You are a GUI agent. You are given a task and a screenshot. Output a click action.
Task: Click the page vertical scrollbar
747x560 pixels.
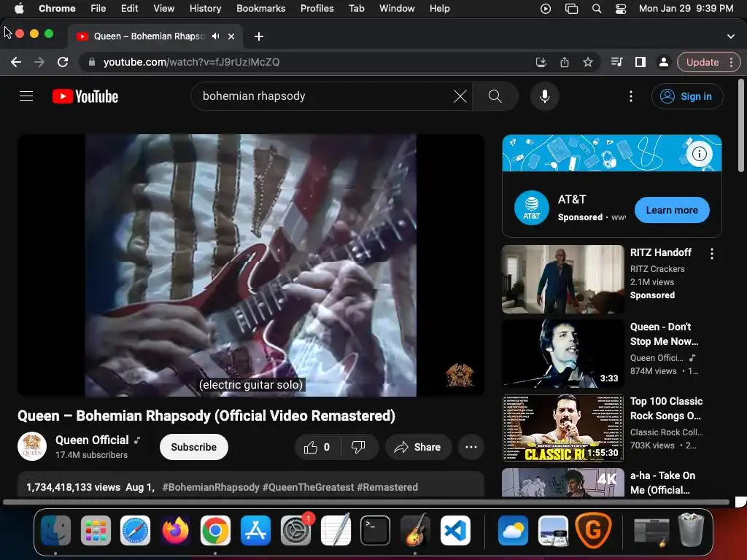point(741,125)
